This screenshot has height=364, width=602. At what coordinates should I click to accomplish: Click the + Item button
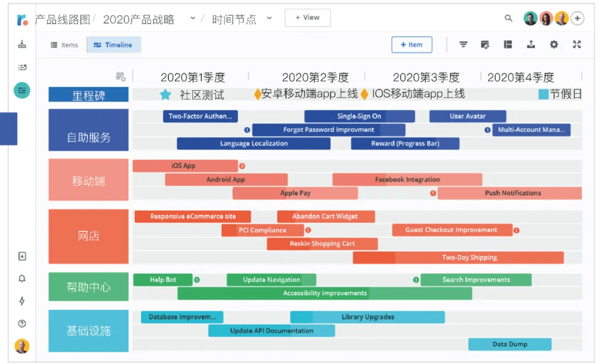(x=411, y=45)
